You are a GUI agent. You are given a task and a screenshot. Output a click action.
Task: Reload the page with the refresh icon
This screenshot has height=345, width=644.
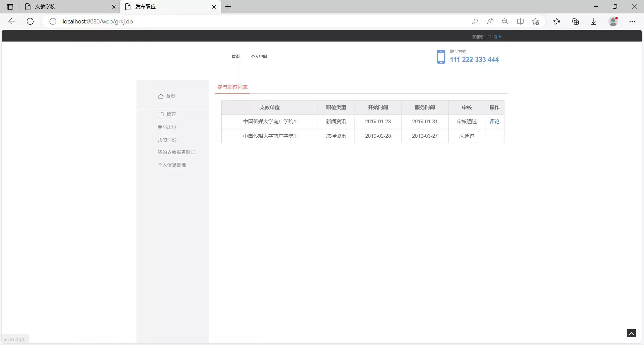click(x=30, y=21)
